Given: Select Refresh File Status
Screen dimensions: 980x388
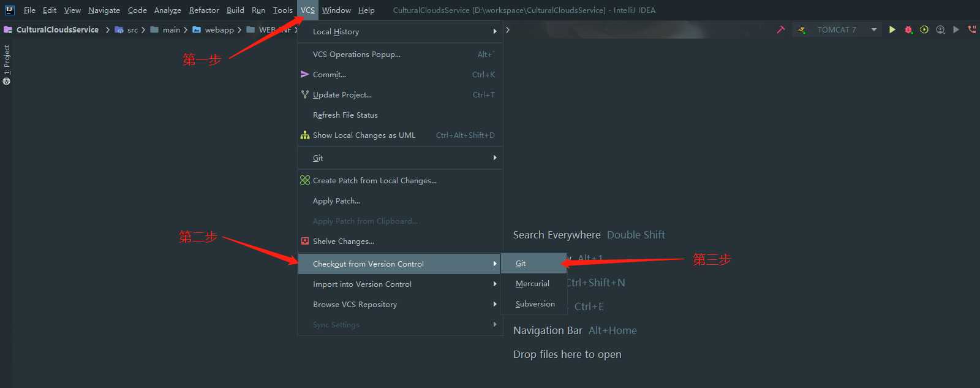Looking at the screenshot, I should coord(400,115).
